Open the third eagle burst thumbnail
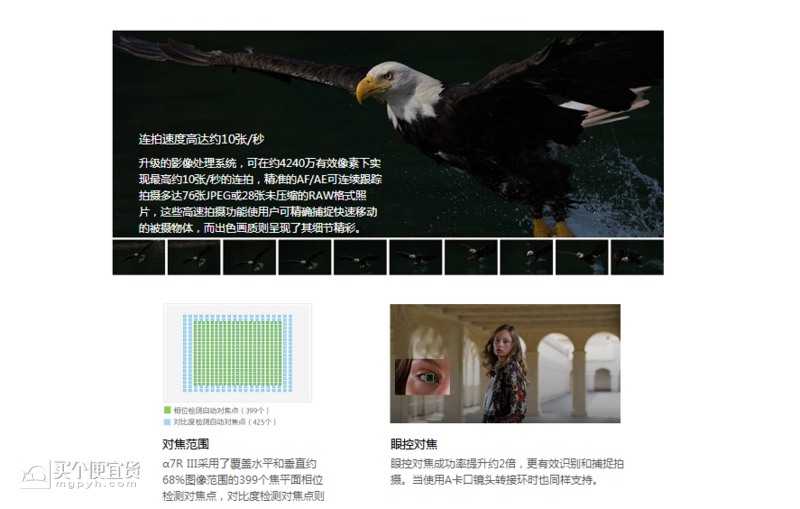Viewport: 800px width, 509px height. [249, 257]
